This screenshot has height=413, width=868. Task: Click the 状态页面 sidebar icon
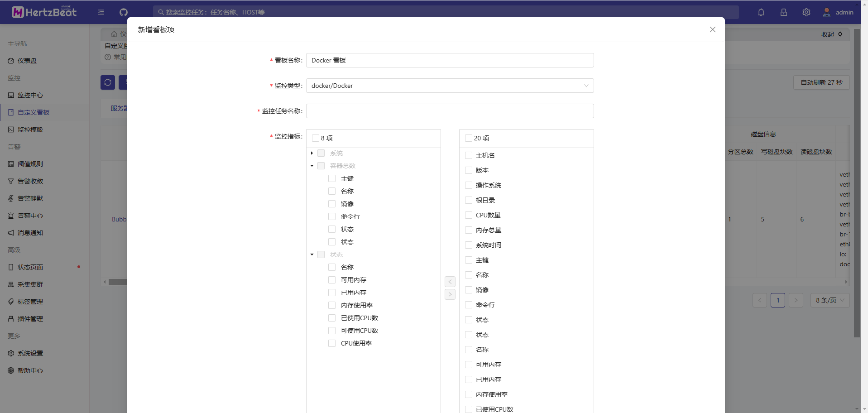click(x=11, y=267)
